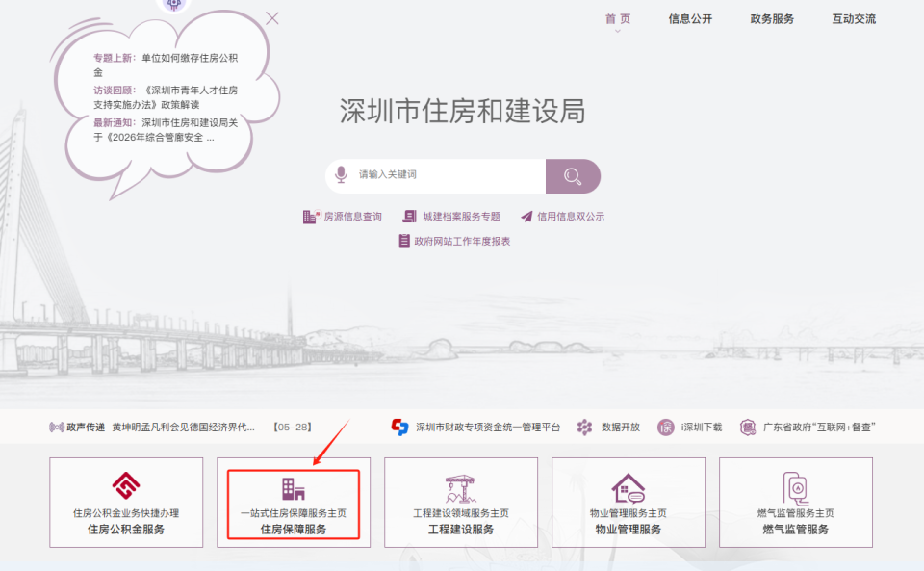Click the house icon in 物业管理服务 card
The image size is (924, 571).
[x=629, y=488]
